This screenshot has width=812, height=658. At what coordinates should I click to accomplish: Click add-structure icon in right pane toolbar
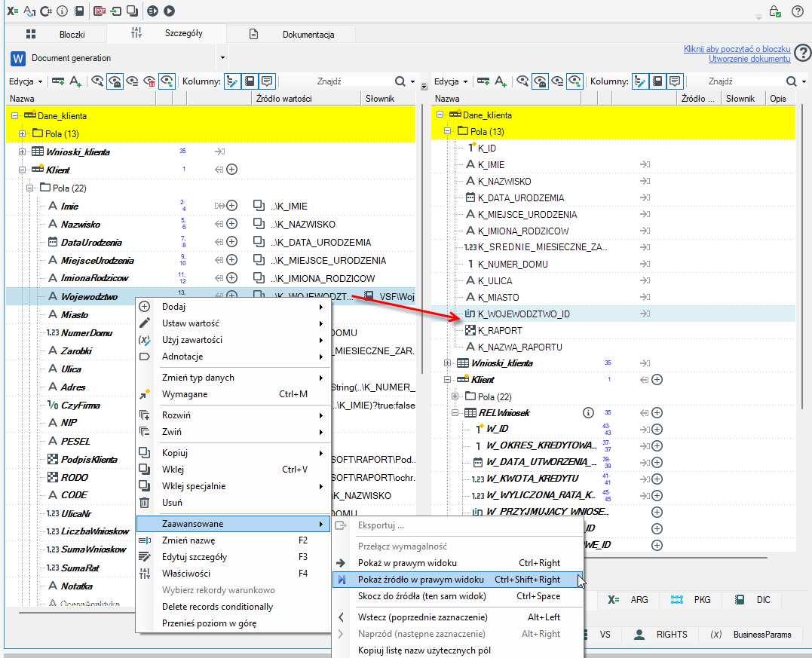click(x=483, y=81)
